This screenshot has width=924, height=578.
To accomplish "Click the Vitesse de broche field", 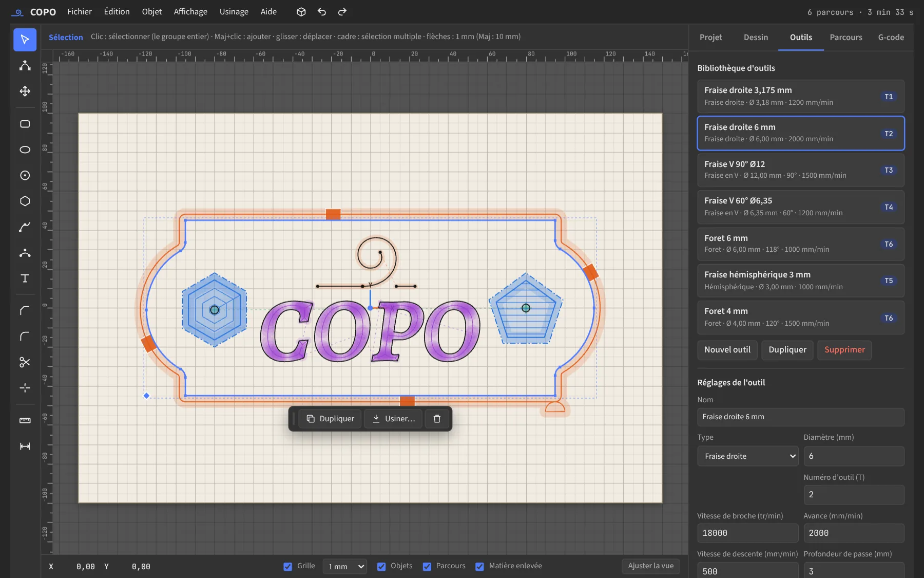I will 747,533.
